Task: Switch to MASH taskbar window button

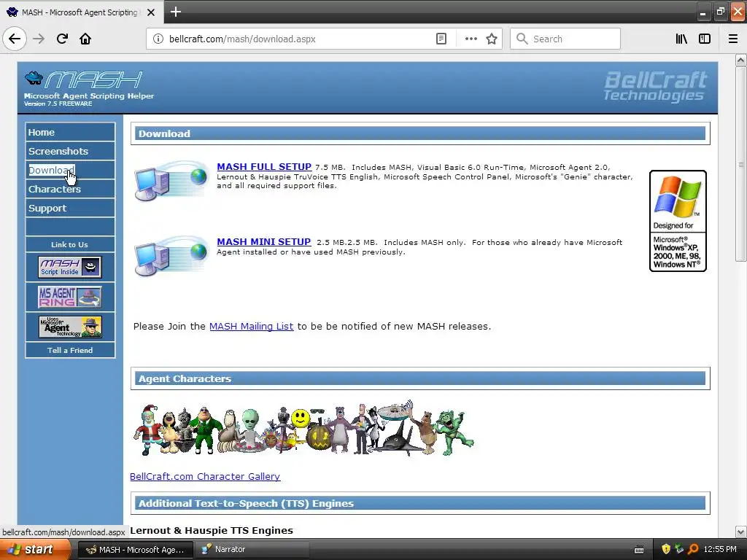Action: (x=135, y=550)
